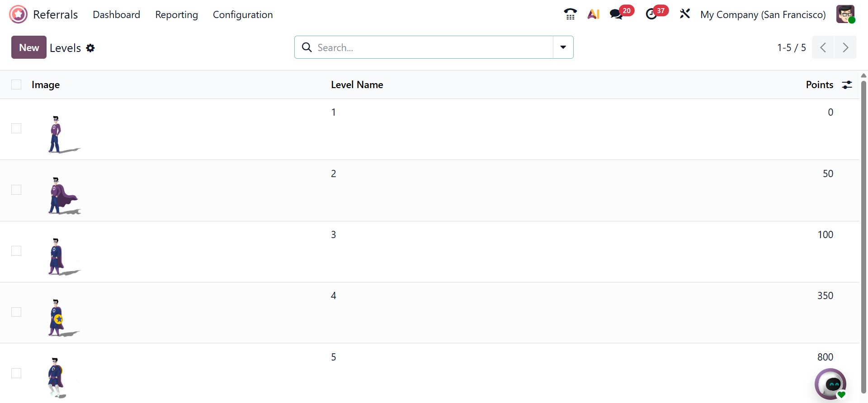
Task: Click the Referrals app logo icon
Action: click(x=18, y=14)
